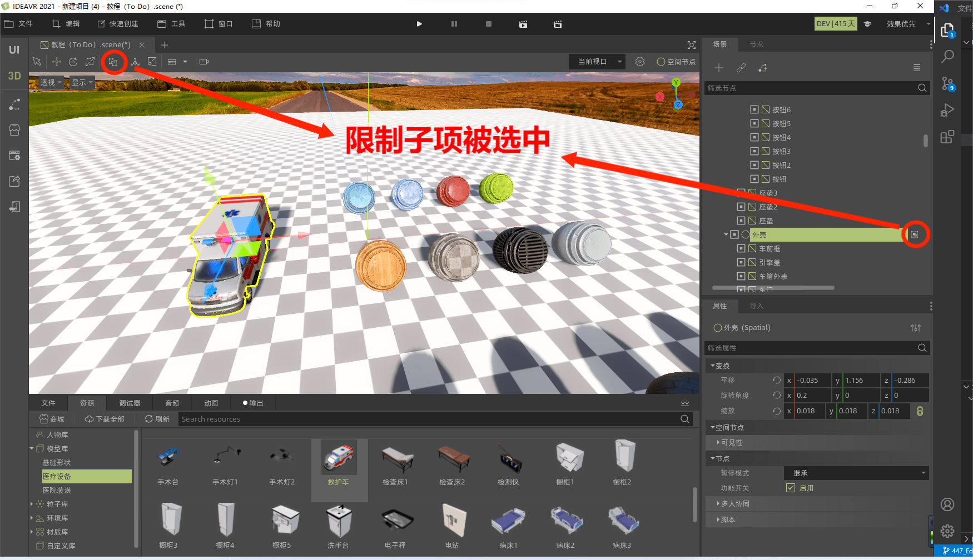Toggle visibility of 按钮3 node
This screenshot has height=560, width=973.
[754, 151]
